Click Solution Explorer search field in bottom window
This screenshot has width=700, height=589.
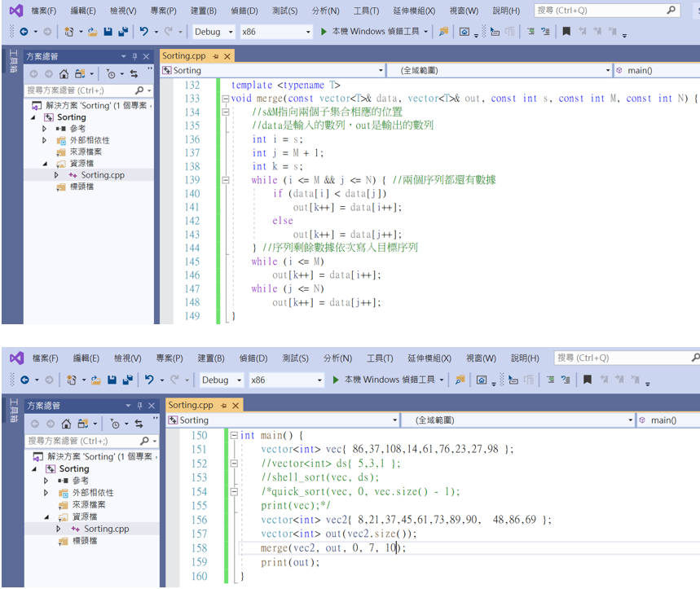coord(91,441)
